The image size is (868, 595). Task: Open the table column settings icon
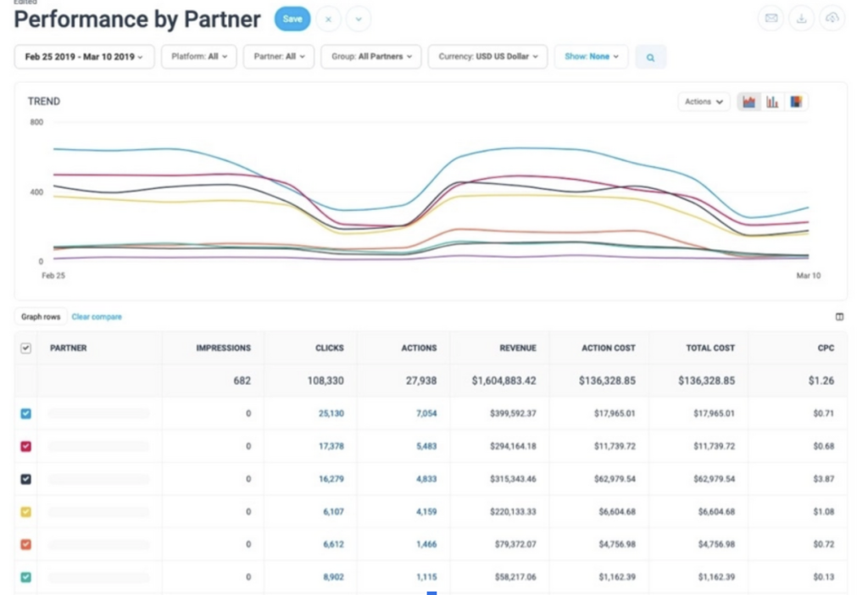(x=839, y=317)
